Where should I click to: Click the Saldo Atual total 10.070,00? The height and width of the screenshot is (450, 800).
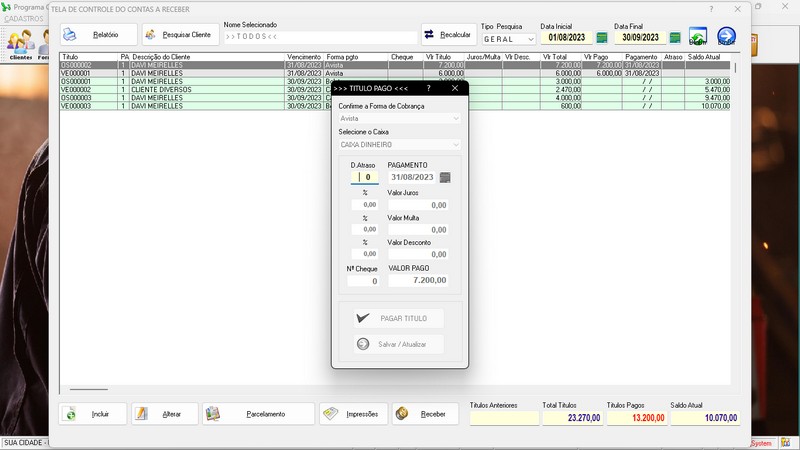click(x=705, y=418)
